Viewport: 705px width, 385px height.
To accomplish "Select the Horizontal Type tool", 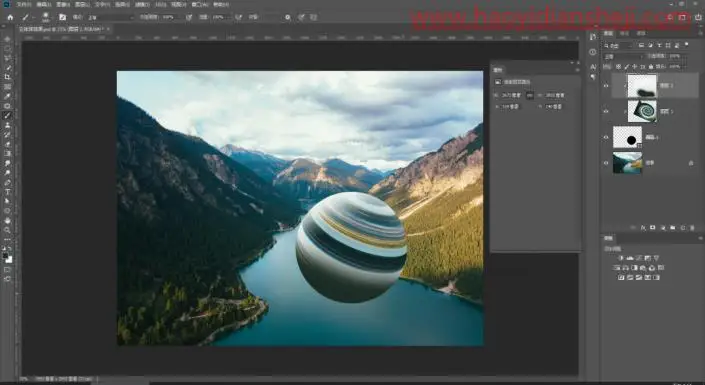I will point(7,192).
